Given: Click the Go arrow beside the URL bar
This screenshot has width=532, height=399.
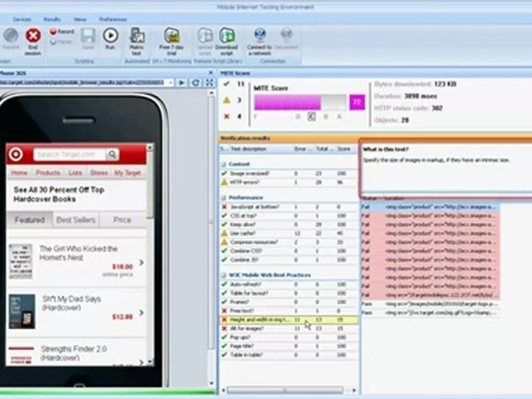Looking at the screenshot, I should 182,83.
